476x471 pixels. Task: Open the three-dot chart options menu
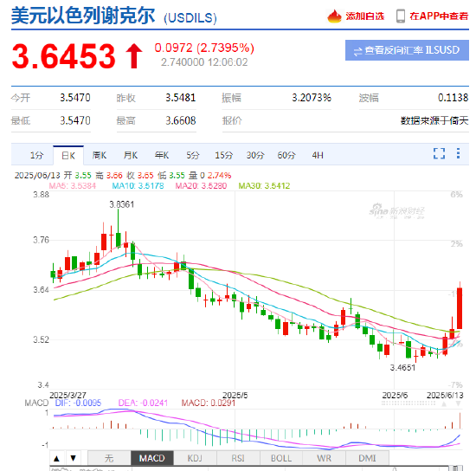[459, 153]
